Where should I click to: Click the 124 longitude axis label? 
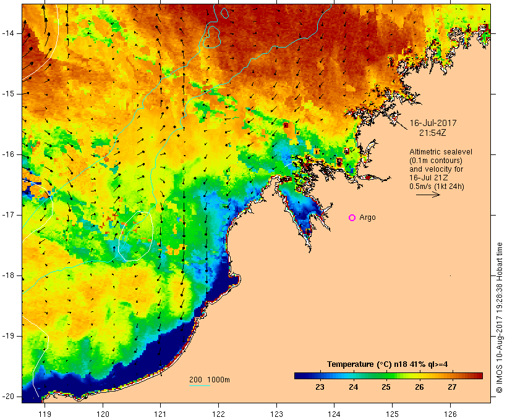tap(334, 414)
